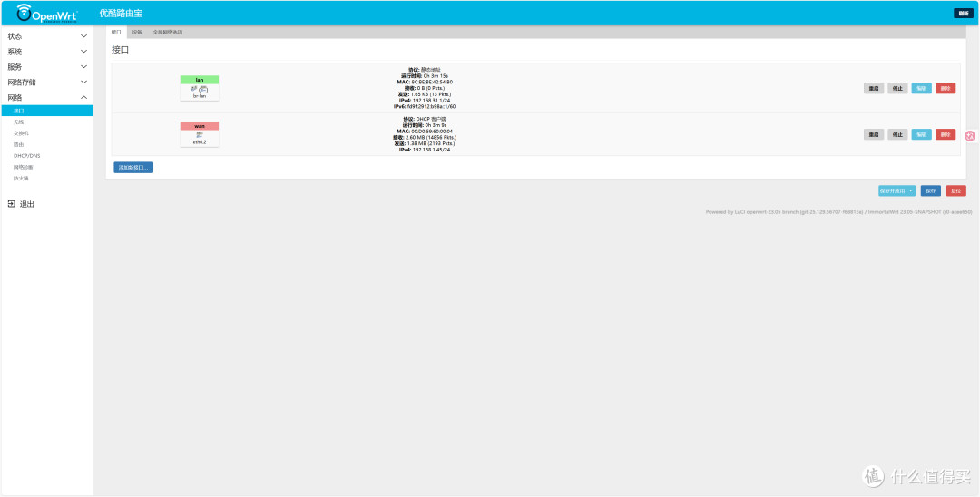The image size is (980, 497).
Task: Open the 保存并应用 dropdown arrow
Action: (911, 191)
